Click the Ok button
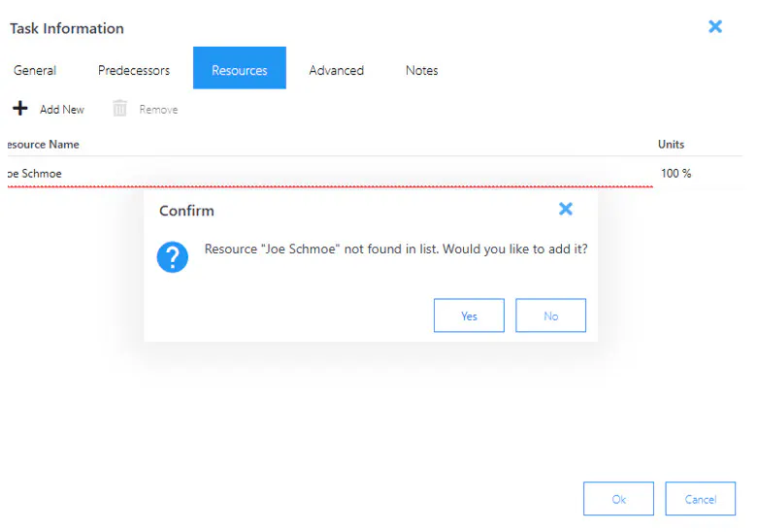 618,499
